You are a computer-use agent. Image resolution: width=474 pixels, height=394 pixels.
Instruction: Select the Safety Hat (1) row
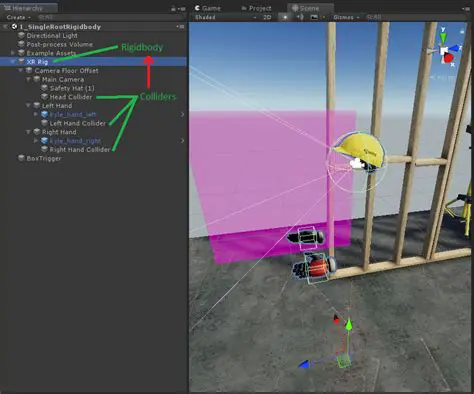click(93, 88)
